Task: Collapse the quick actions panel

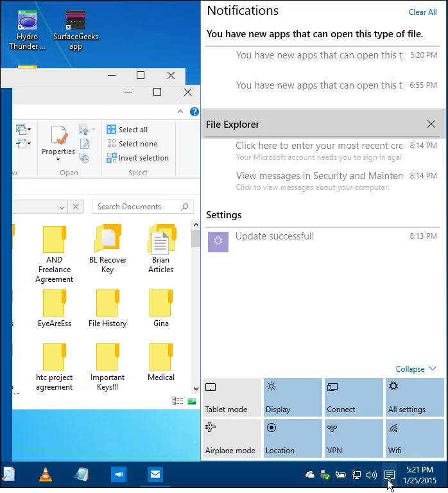Action: (x=416, y=369)
